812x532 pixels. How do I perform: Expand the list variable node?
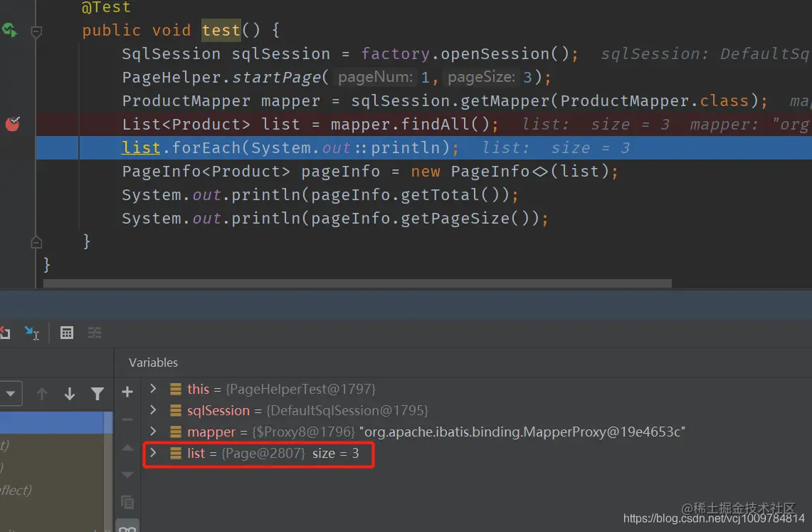pyautogui.click(x=153, y=453)
